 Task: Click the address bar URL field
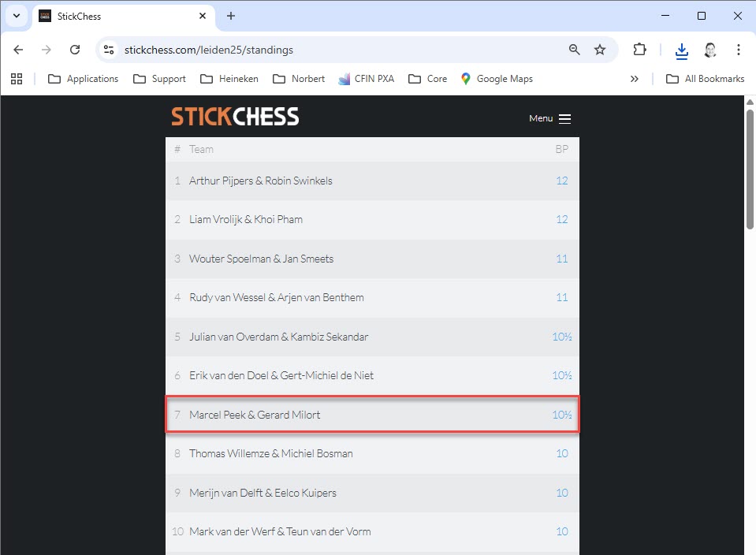337,50
